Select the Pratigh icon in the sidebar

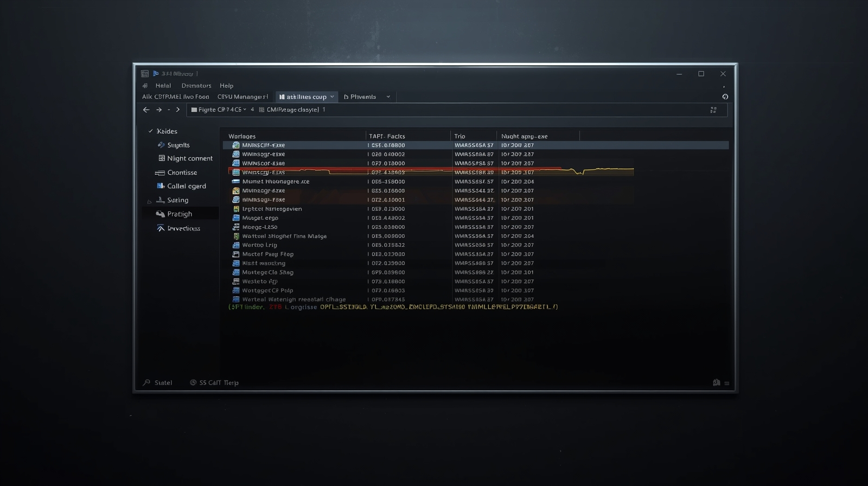160,214
